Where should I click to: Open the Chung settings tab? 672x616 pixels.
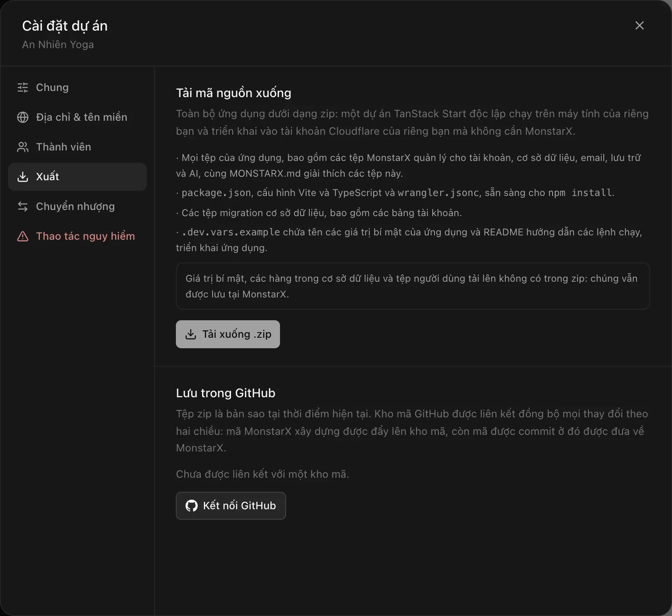click(77, 87)
